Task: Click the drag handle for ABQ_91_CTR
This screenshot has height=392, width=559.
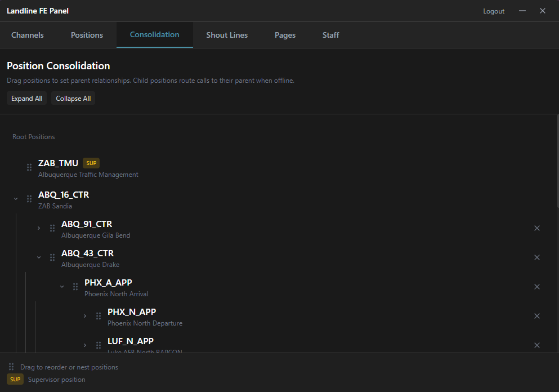Action: [x=52, y=228]
